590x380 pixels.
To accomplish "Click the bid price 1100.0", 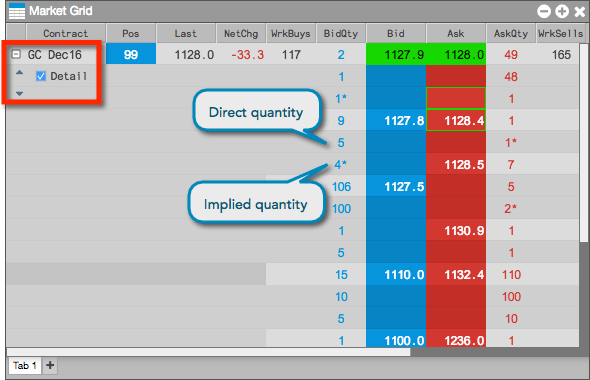I will pyautogui.click(x=396, y=339).
